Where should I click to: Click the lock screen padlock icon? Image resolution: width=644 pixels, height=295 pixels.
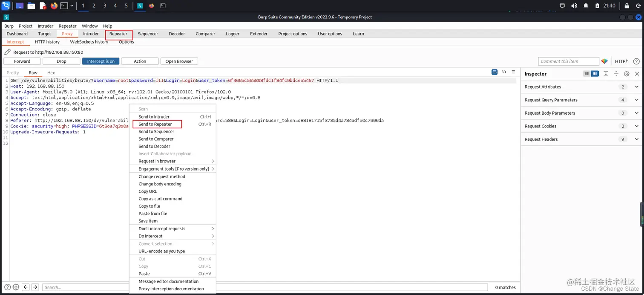click(627, 6)
